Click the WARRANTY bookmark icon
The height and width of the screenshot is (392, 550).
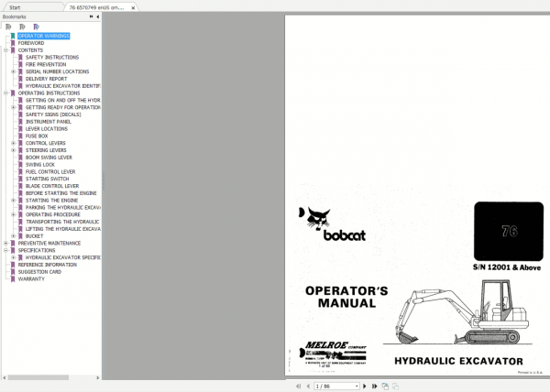pos(13,279)
